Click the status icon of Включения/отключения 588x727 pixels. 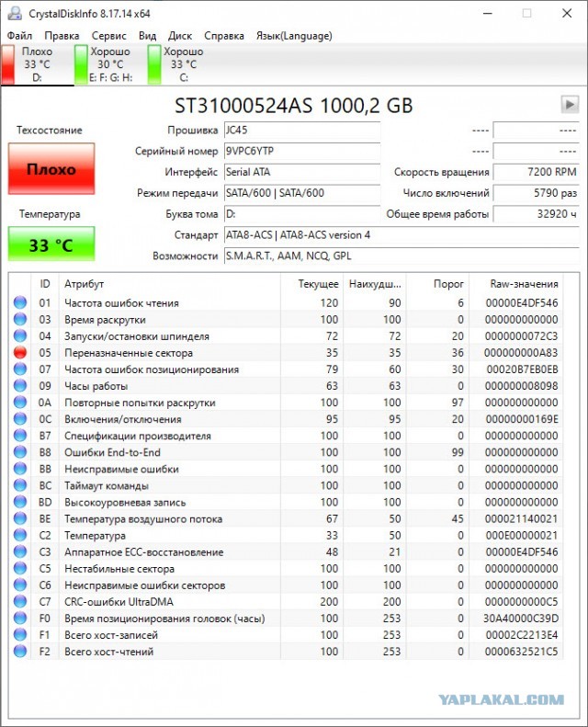coord(20,419)
